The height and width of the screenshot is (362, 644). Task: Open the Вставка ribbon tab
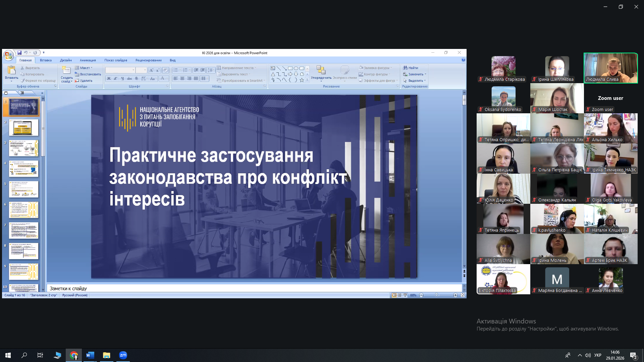pos(46,60)
